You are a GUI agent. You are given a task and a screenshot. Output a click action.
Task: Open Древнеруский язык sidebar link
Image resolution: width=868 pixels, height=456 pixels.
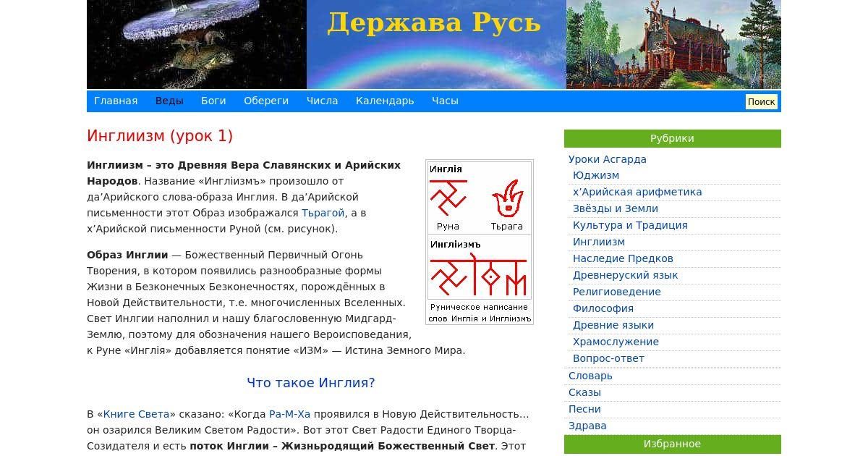coord(626,275)
